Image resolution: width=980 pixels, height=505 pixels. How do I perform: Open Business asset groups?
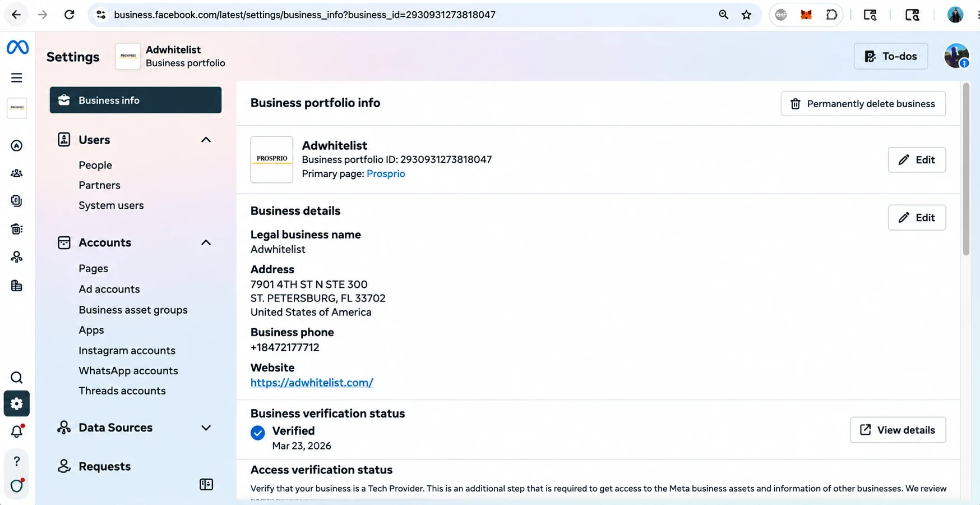[133, 310]
